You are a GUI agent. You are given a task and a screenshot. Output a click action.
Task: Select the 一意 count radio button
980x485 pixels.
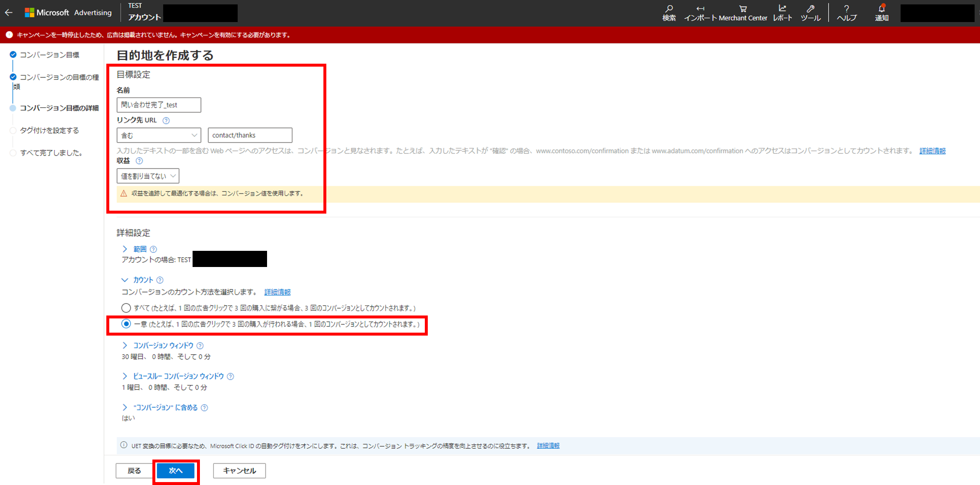tap(126, 324)
